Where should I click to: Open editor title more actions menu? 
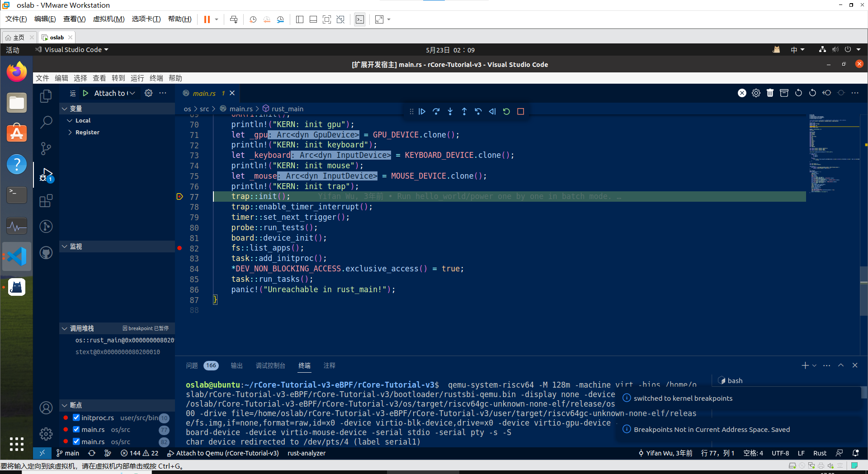coord(855,93)
